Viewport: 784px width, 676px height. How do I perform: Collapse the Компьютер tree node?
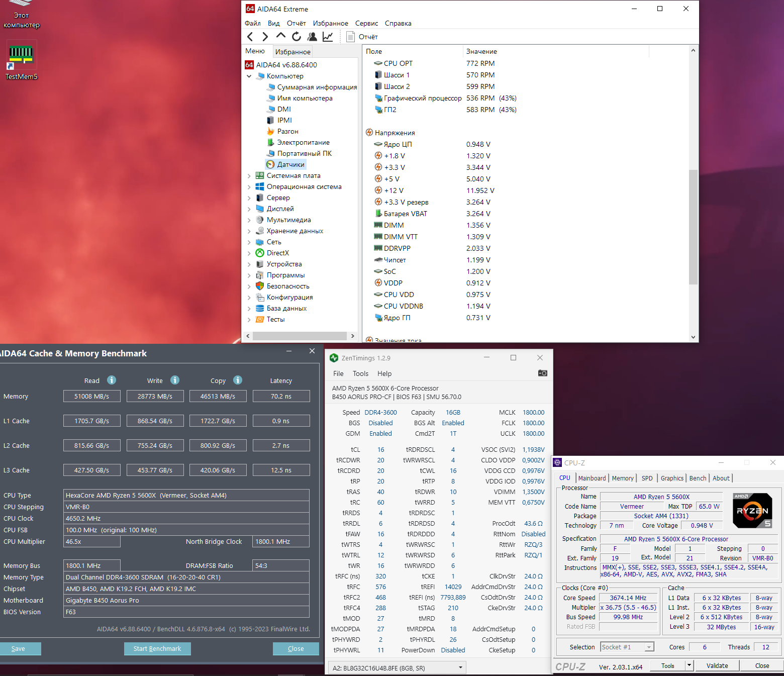pos(249,76)
